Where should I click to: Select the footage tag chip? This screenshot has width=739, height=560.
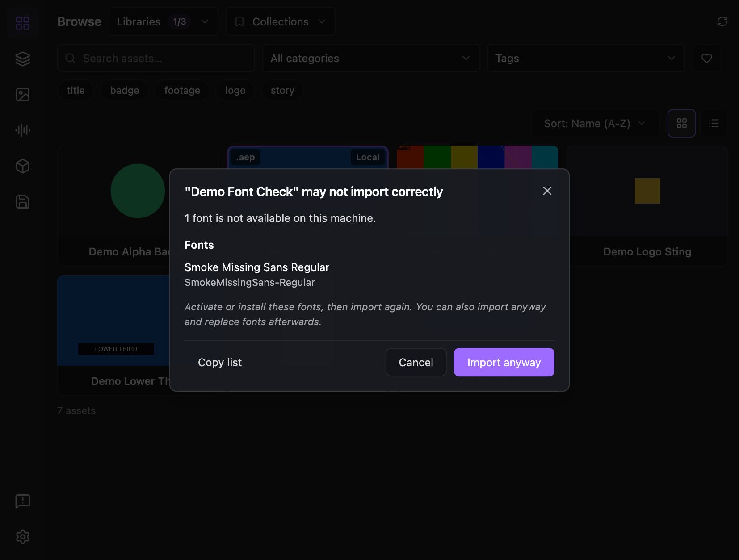(x=182, y=90)
